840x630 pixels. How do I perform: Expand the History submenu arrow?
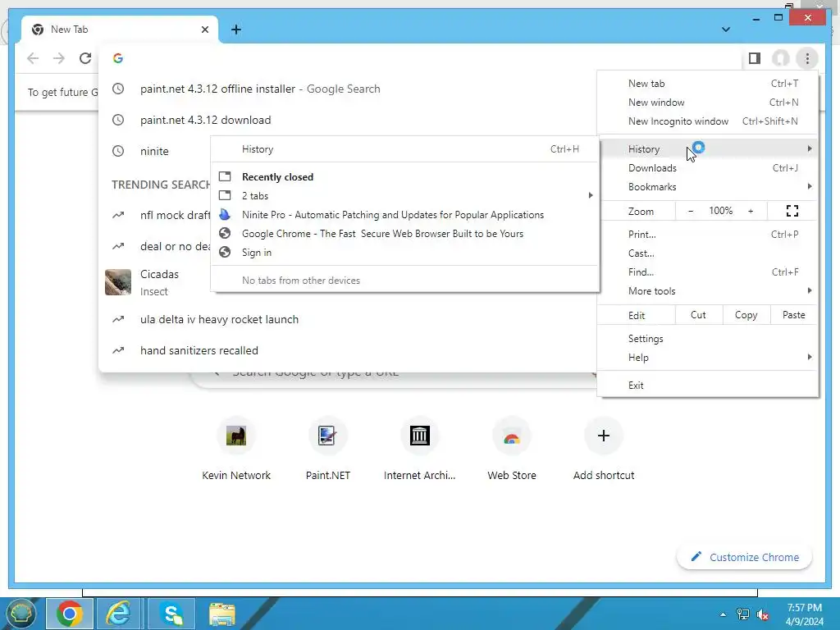pyautogui.click(x=810, y=148)
